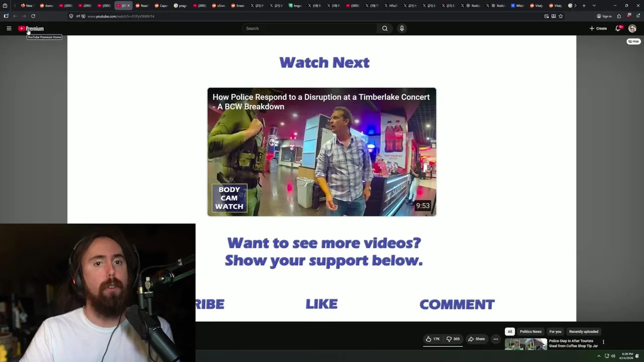Open YouTube notifications bell
The height and width of the screenshot is (362, 644).
tap(618, 29)
